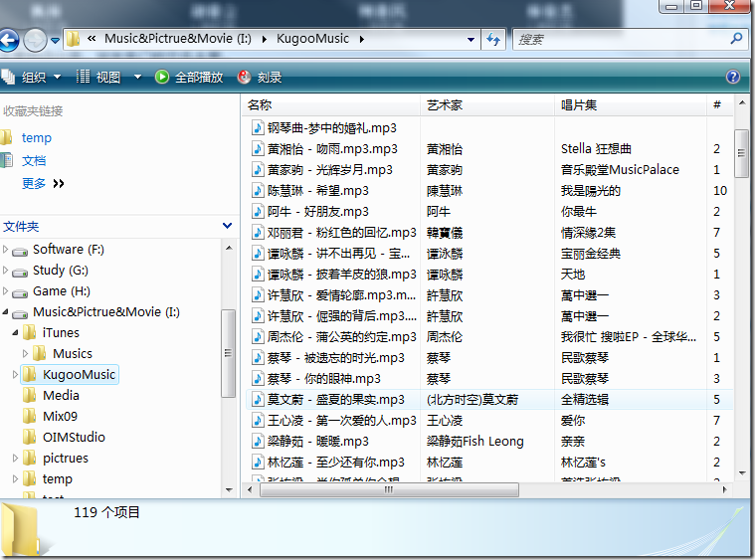Click the Back navigation arrow
This screenshot has height=560, width=755.
(x=9, y=40)
